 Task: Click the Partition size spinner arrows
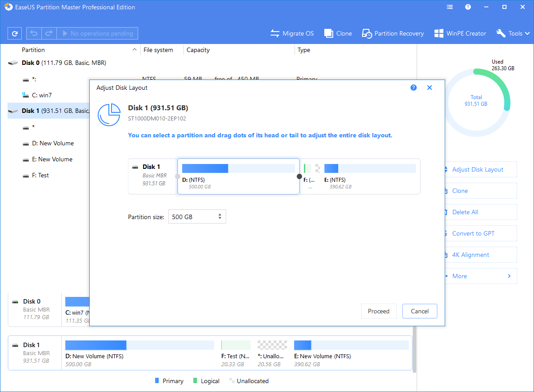pos(220,217)
